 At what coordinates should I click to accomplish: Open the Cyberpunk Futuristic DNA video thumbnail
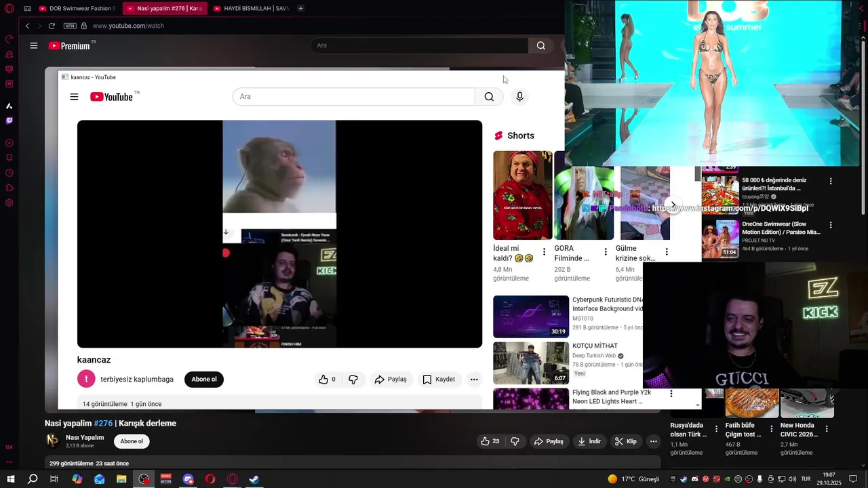pos(531,317)
